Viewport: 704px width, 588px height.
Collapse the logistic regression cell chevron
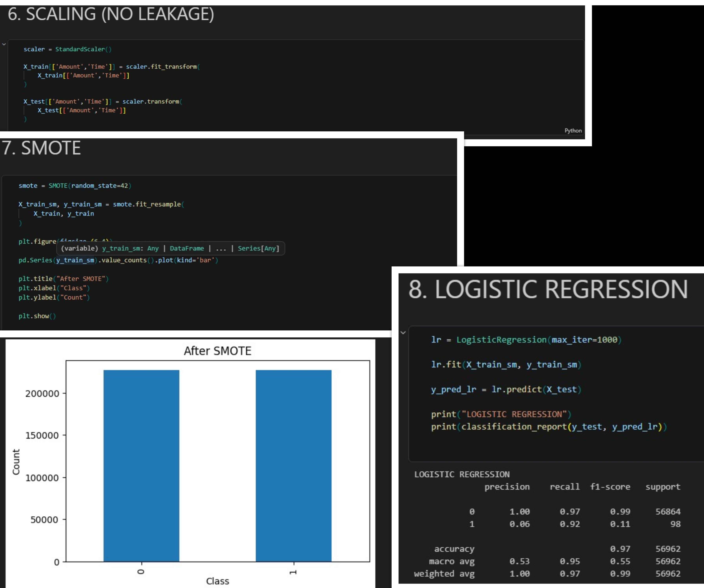403,333
